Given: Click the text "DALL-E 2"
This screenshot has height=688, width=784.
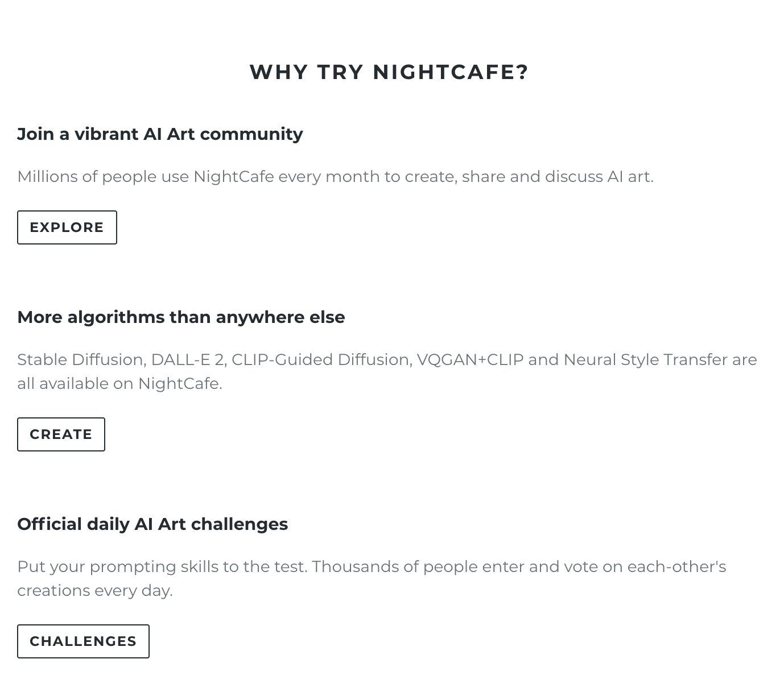Looking at the screenshot, I should click(x=187, y=360).
